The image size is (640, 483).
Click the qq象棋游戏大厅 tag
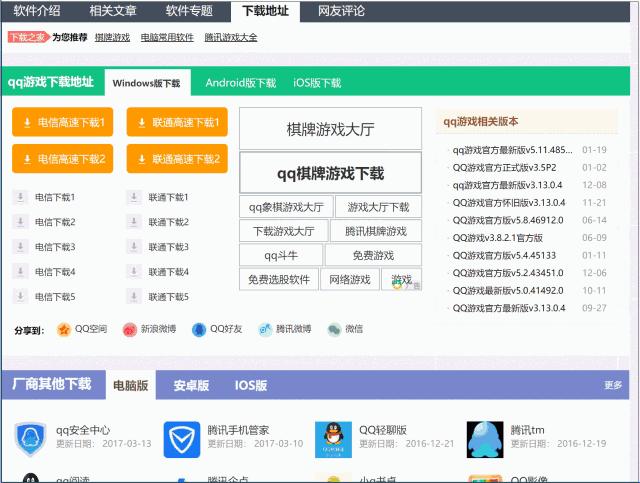pos(286,207)
